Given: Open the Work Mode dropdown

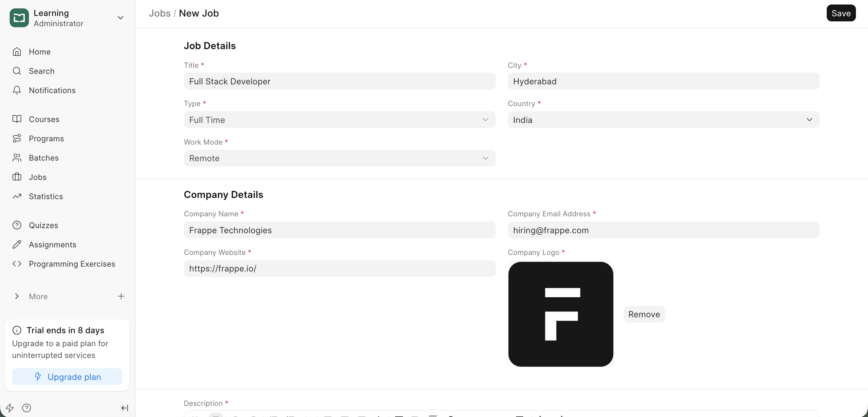Looking at the screenshot, I should click(x=339, y=158).
